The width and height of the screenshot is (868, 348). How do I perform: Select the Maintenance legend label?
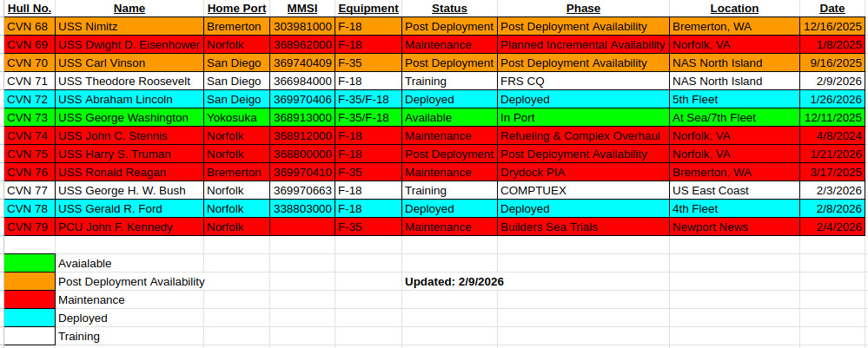[x=91, y=300]
